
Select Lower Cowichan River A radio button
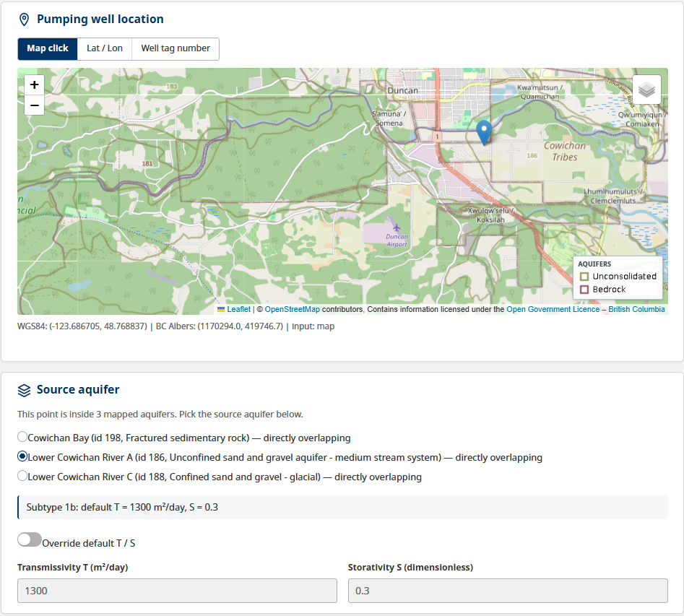click(x=22, y=456)
